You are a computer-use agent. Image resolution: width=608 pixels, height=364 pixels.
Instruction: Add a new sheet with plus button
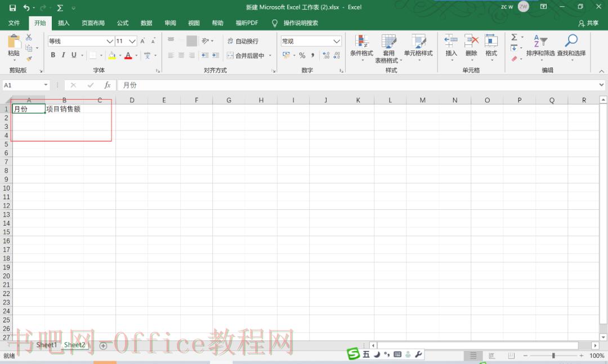tap(103, 346)
